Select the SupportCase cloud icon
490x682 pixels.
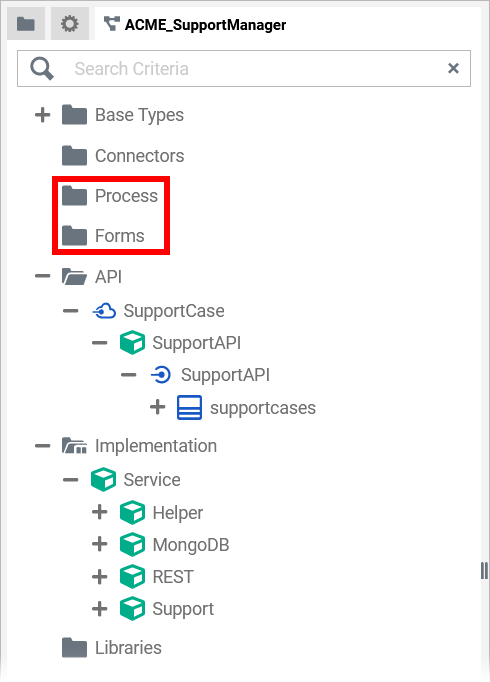[104, 311]
